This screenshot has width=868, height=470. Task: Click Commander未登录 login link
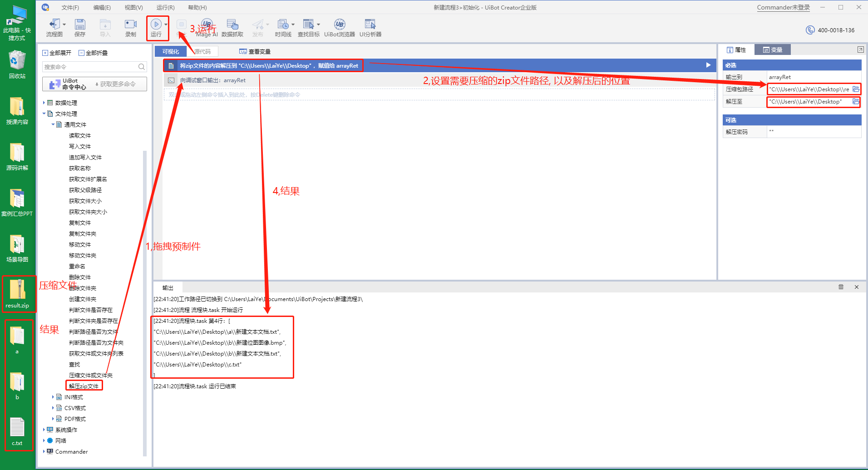783,8
